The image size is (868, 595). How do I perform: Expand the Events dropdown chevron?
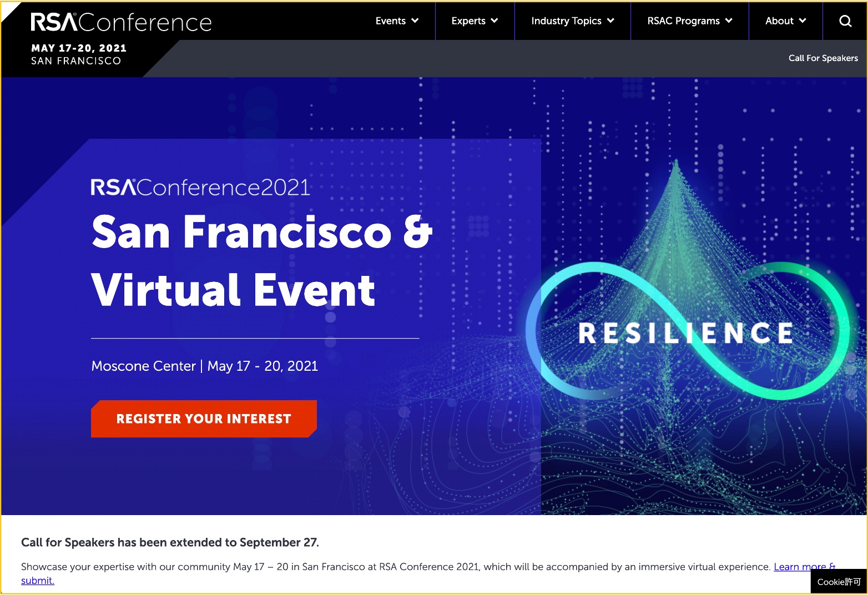click(x=415, y=21)
